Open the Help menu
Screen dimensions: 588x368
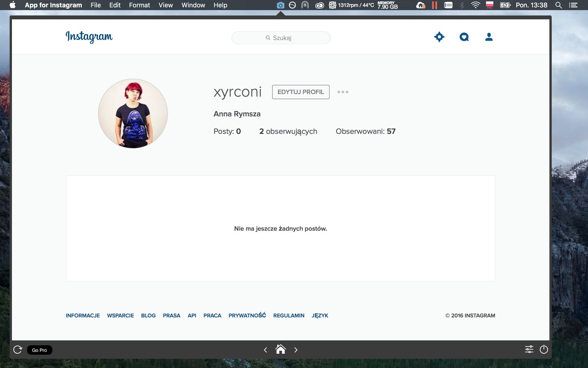(x=220, y=5)
